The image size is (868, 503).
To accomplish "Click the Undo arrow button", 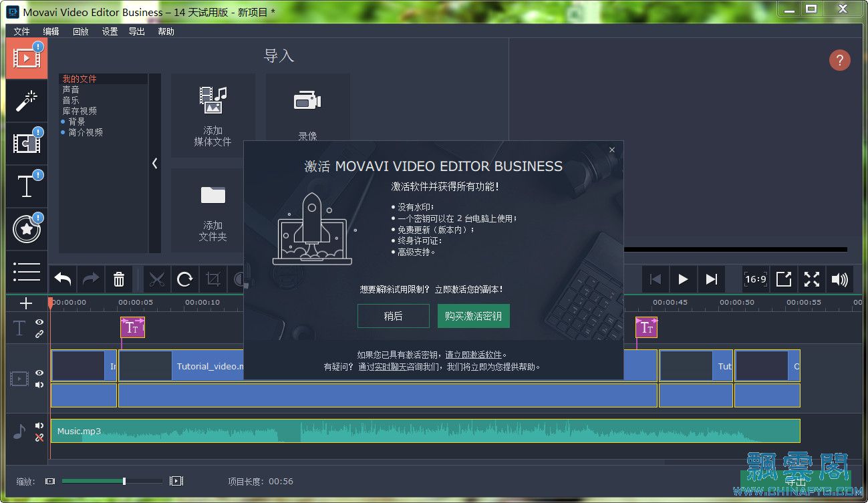I will pyautogui.click(x=63, y=279).
